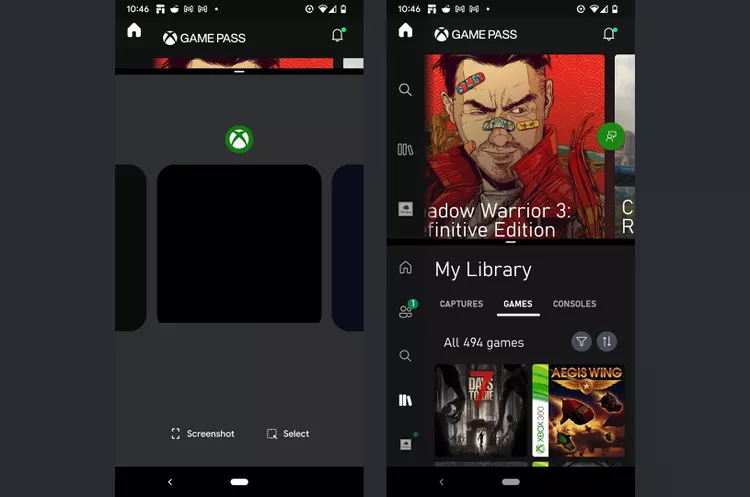Screen dimensions: 750x497
Task: Tap the home icon in right phone's Game Pass header
Action: pyautogui.click(x=405, y=30)
